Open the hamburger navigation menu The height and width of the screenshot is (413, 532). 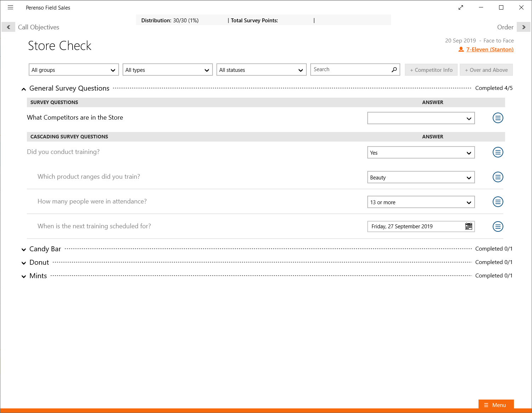click(x=11, y=7)
